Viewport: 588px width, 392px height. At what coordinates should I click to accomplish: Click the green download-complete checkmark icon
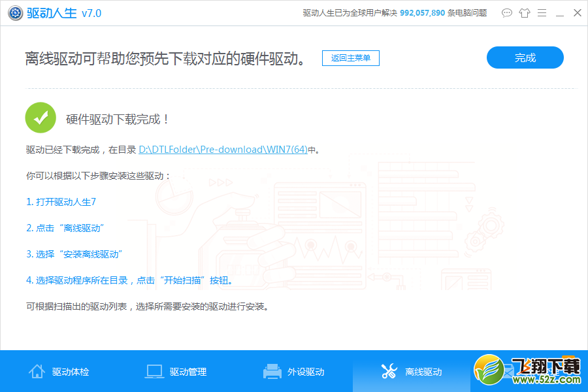[x=41, y=118]
